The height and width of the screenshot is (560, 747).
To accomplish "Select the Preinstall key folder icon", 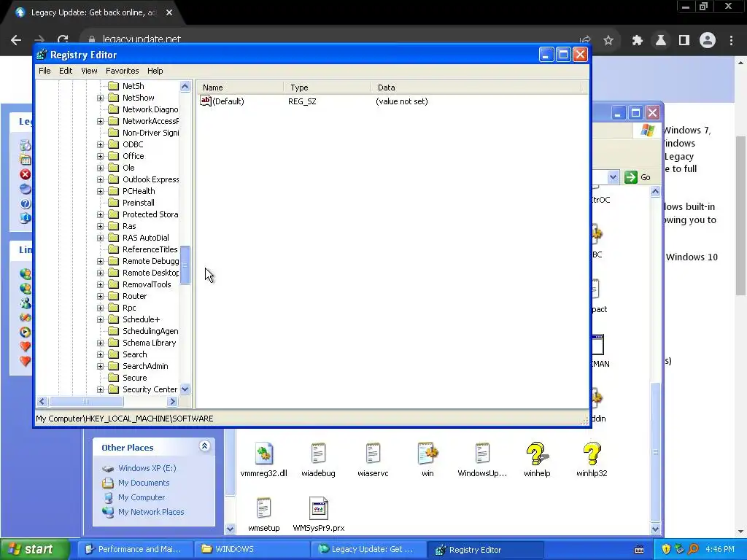I will point(113,203).
